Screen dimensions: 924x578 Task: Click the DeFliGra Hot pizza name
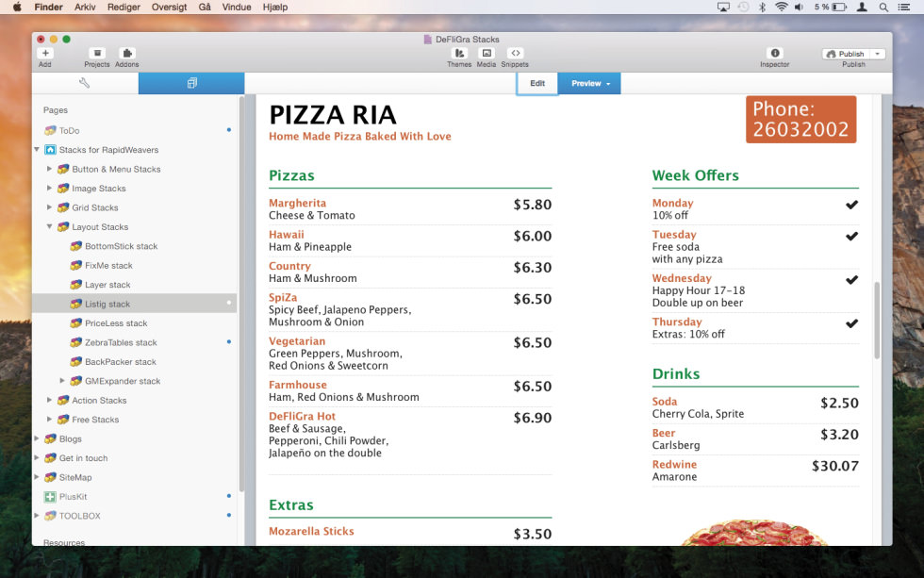coord(303,416)
